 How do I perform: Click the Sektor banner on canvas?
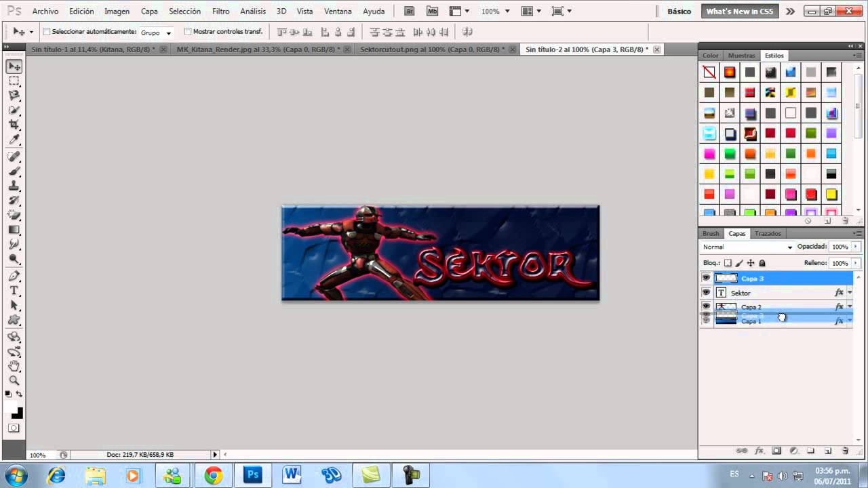coord(440,253)
